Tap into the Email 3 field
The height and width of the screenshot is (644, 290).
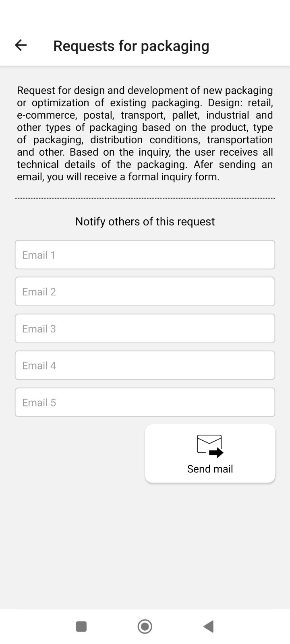[145, 328]
